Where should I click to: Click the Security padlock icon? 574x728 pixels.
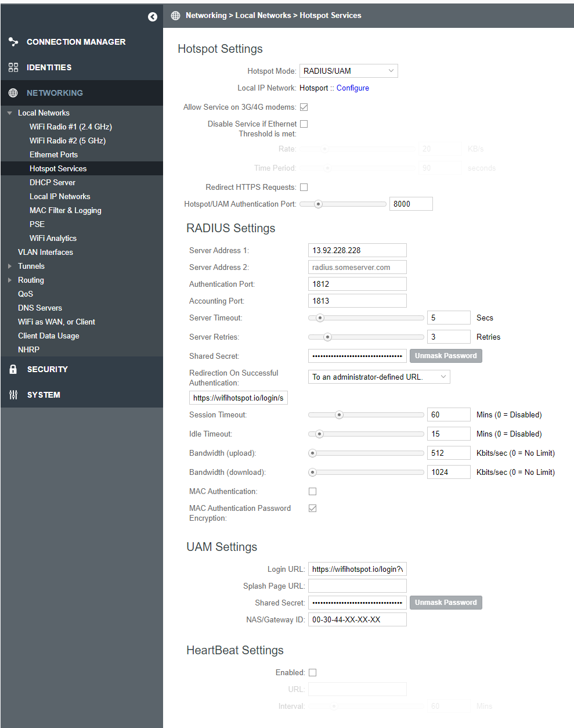[13, 369]
